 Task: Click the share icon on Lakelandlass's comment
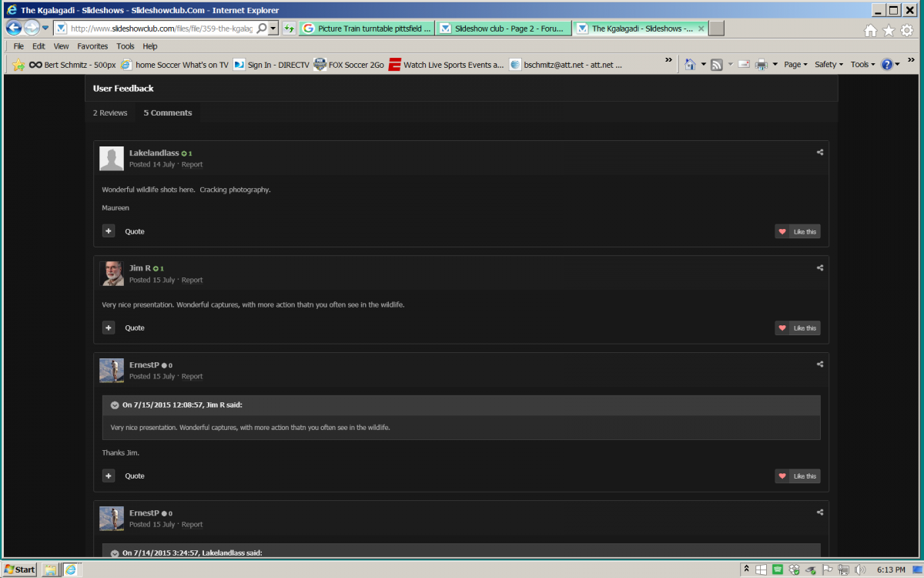pos(820,153)
